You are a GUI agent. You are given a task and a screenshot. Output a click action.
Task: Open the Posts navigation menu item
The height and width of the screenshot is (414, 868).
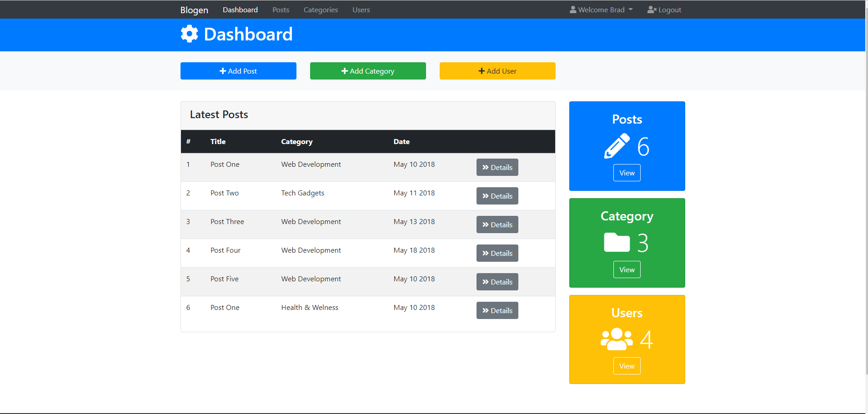tap(281, 10)
